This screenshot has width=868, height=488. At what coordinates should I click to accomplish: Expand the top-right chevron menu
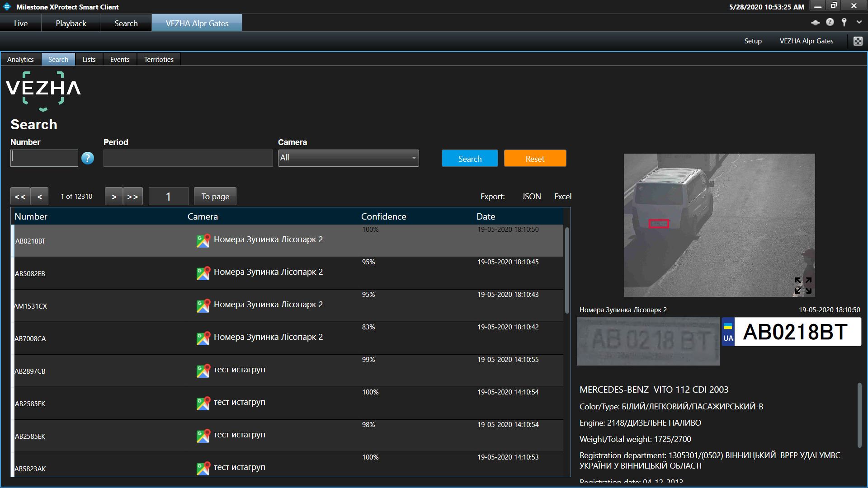pyautogui.click(x=859, y=22)
